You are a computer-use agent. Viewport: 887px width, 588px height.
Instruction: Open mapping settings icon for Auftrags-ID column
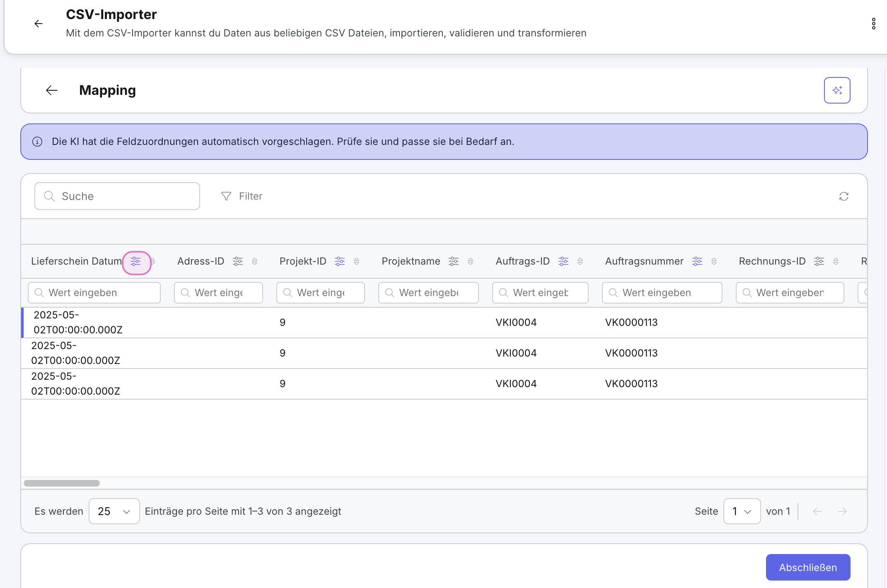pos(563,261)
